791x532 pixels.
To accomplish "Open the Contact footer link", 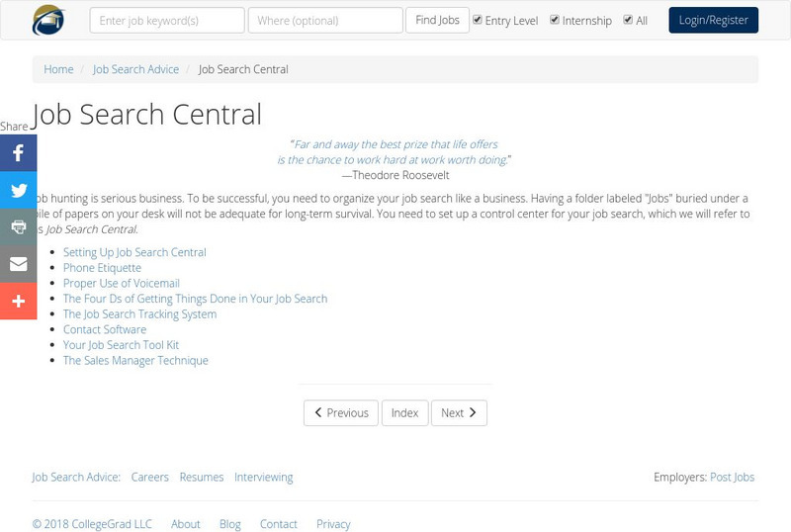I will point(279,524).
